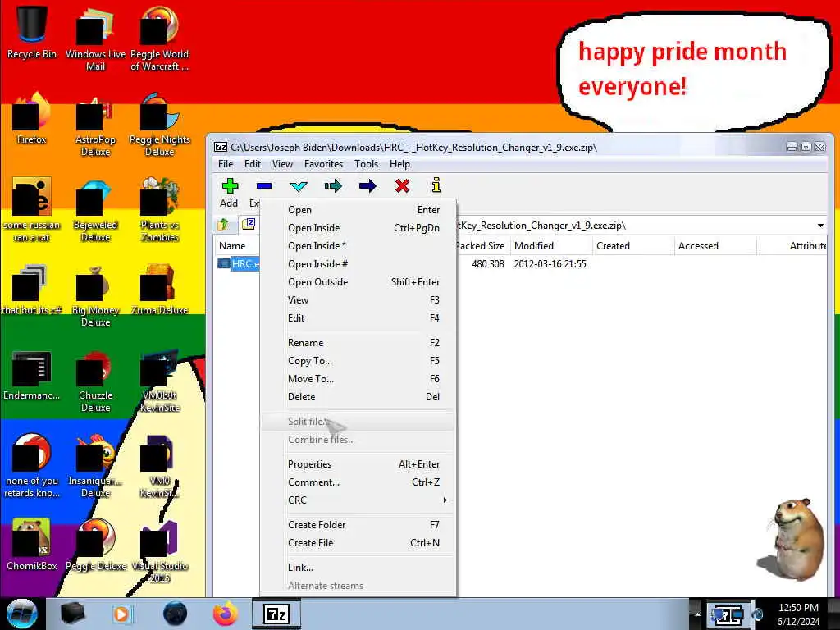Click the Copy double-arrow toolbar icon
Screen dimensions: 840x630
[333, 186]
